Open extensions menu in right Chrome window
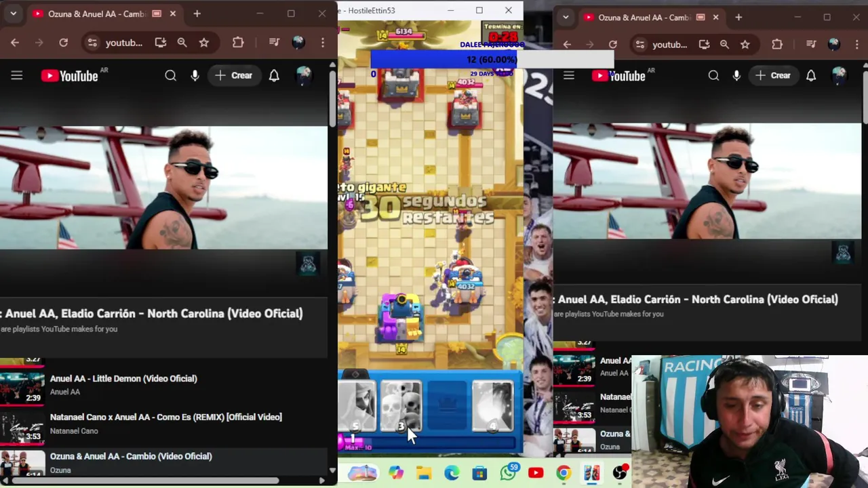This screenshot has height=488, width=868. [777, 45]
